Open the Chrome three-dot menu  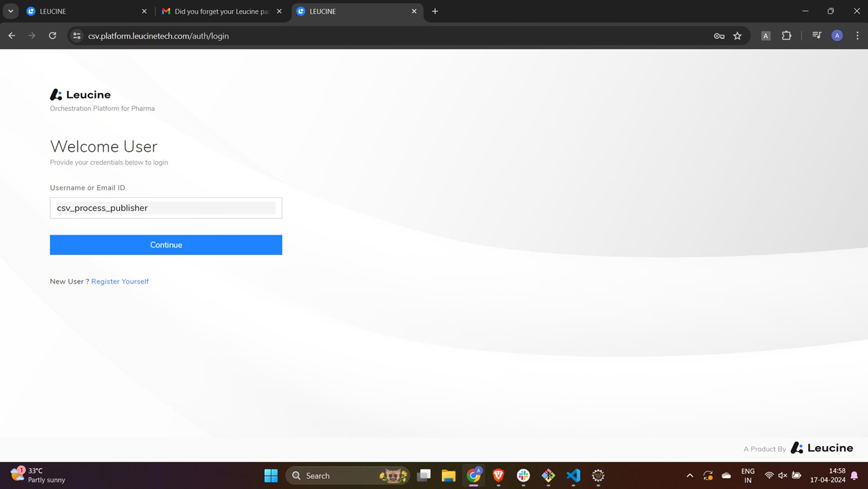[857, 36]
